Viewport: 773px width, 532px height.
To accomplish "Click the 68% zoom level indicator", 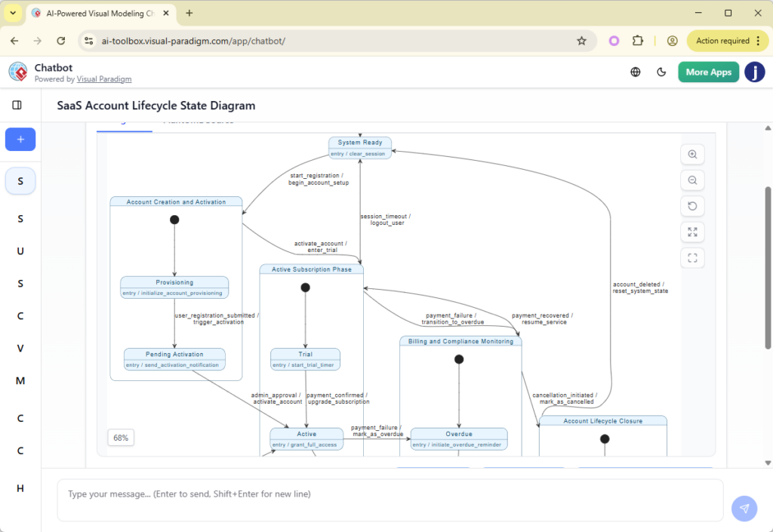I will (121, 437).
